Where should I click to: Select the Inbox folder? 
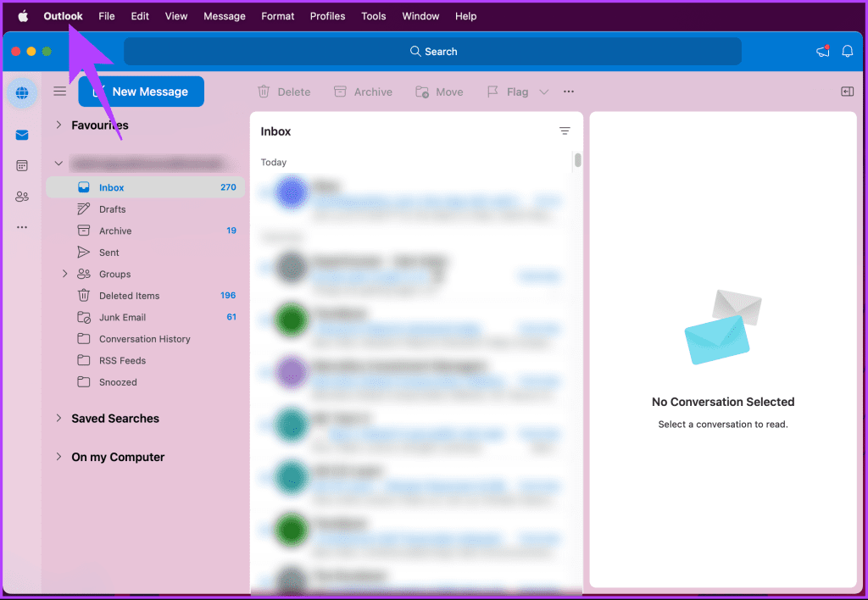[146, 187]
